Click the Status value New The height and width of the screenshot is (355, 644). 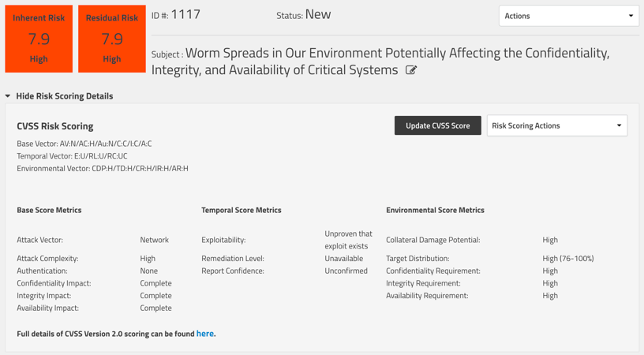point(317,14)
